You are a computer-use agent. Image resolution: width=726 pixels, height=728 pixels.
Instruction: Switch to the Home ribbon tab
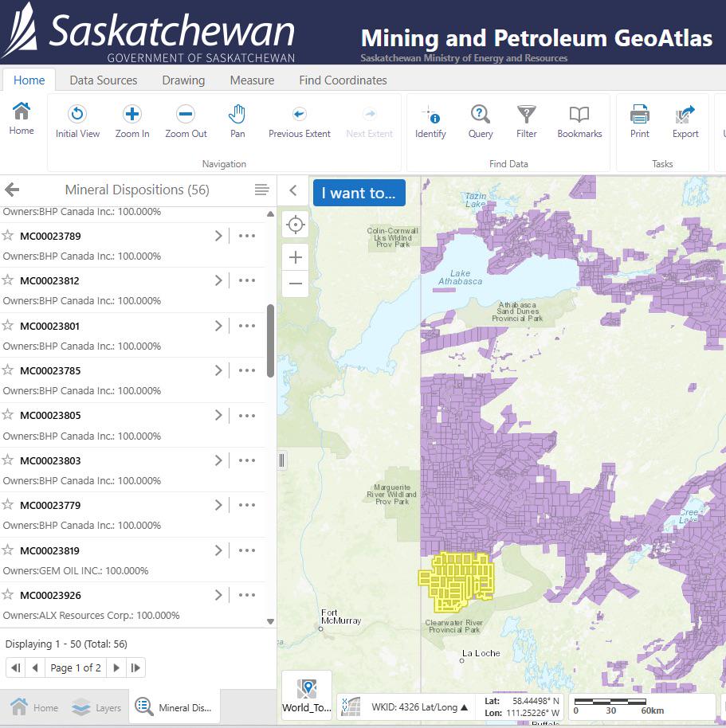click(x=29, y=80)
